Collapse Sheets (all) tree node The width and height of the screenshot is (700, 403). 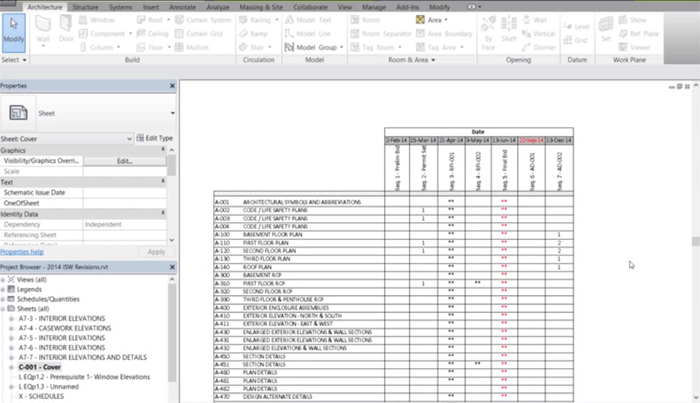pos(3,309)
